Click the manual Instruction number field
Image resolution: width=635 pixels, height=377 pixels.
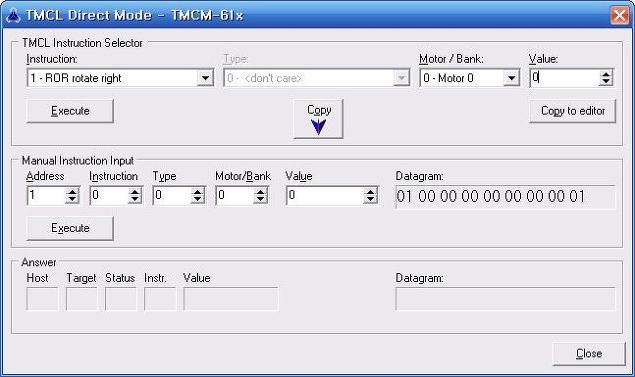109,196
